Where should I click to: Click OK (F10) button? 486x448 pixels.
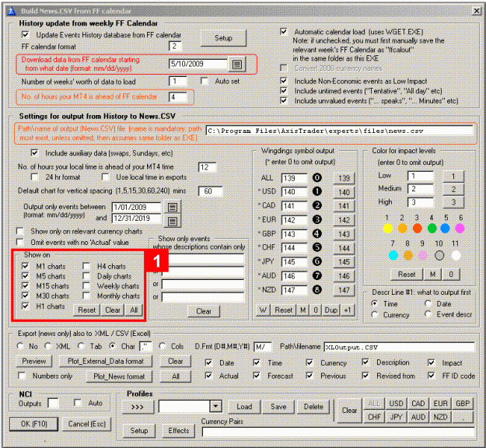(34, 424)
